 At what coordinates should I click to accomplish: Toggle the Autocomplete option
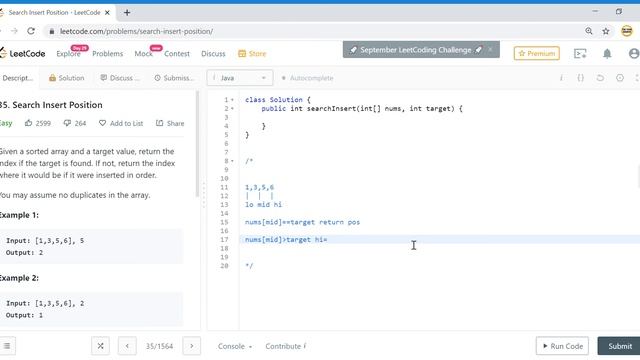[307, 78]
